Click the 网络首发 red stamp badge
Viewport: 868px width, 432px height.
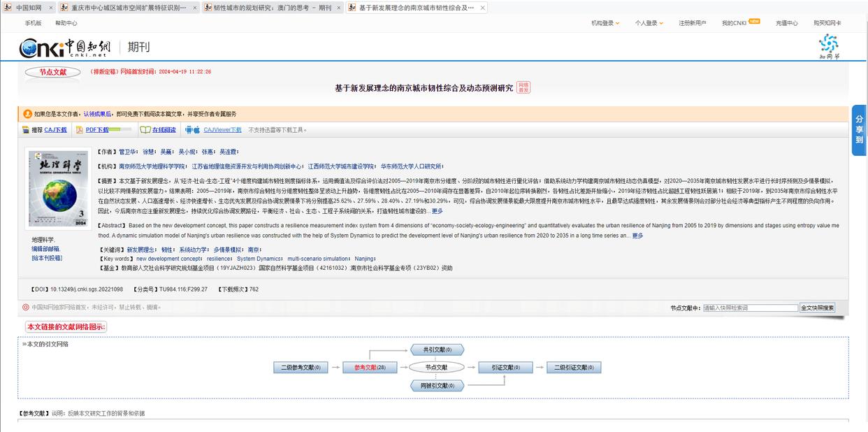click(x=523, y=87)
